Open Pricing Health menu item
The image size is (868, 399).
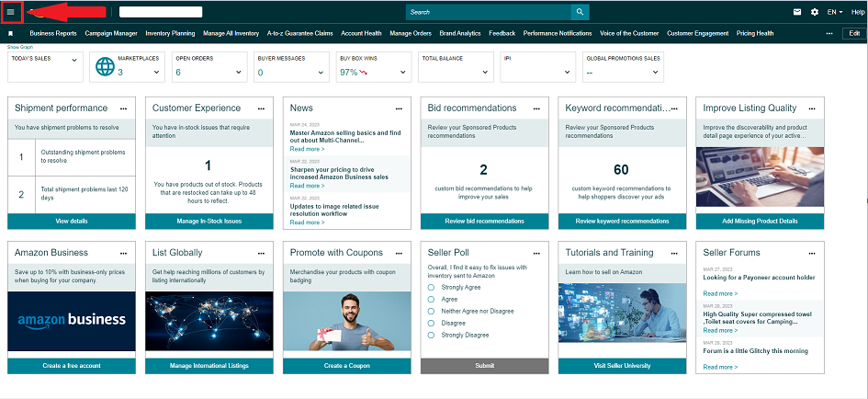[755, 33]
